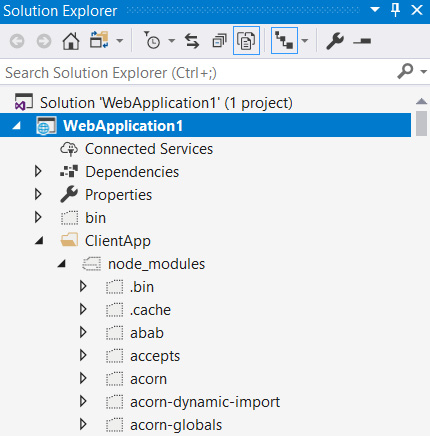Screen dimensions: 430x436
Task: Click the Dependencies icon
Action: (69, 171)
